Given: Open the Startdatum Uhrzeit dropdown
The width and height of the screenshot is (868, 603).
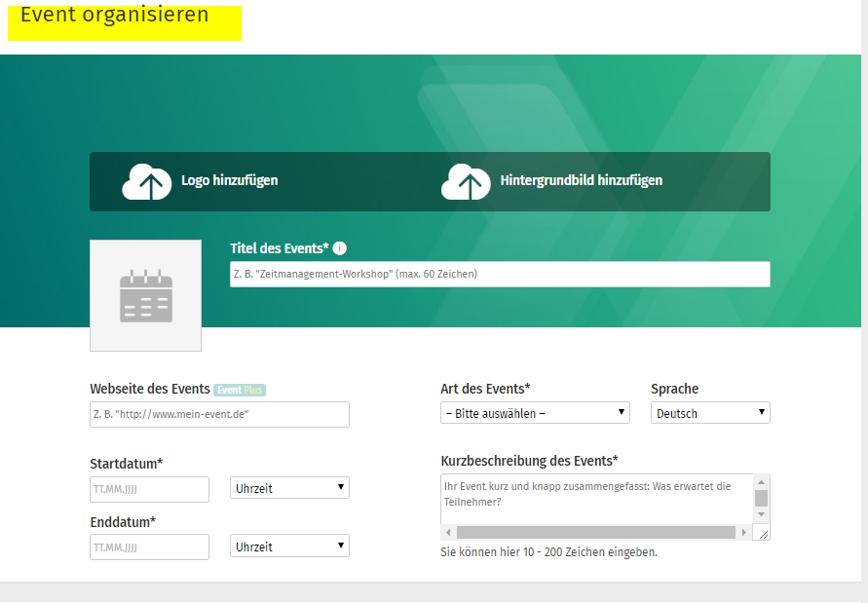Looking at the screenshot, I should [289, 488].
